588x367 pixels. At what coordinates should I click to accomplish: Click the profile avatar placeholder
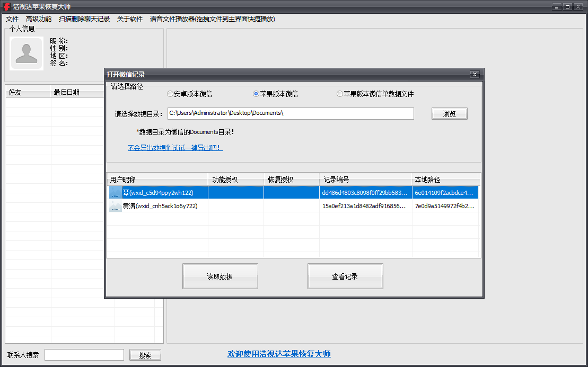tap(27, 53)
